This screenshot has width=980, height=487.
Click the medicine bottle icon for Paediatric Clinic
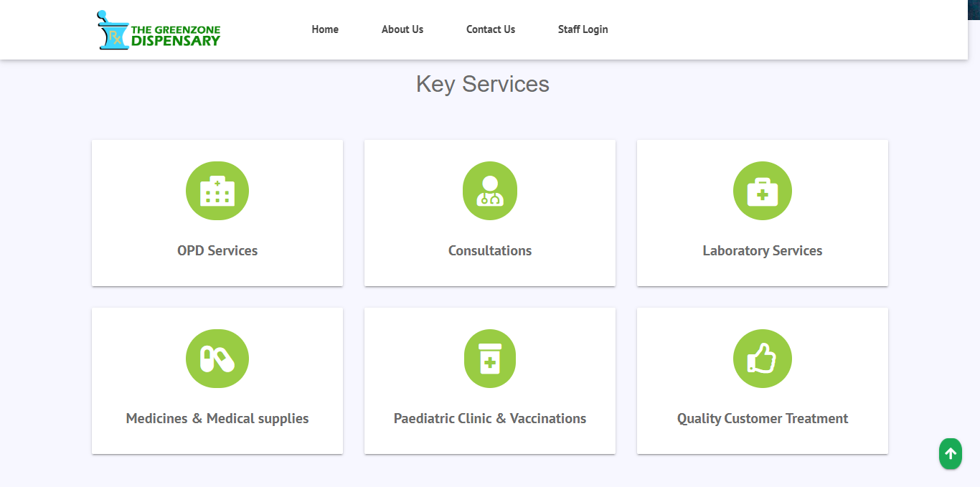pyautogui.click(x=490, y=359)
